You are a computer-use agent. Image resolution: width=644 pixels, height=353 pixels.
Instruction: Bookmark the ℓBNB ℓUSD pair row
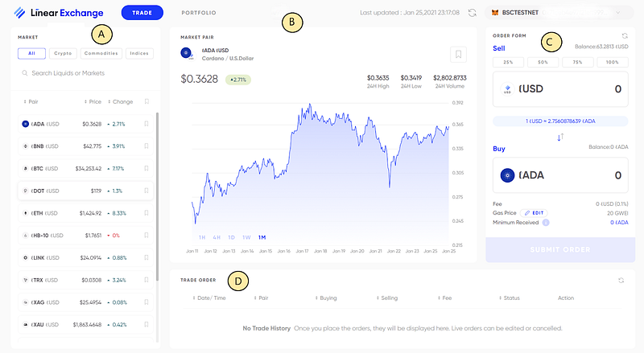pyautogui.click(x=147, y=146)
